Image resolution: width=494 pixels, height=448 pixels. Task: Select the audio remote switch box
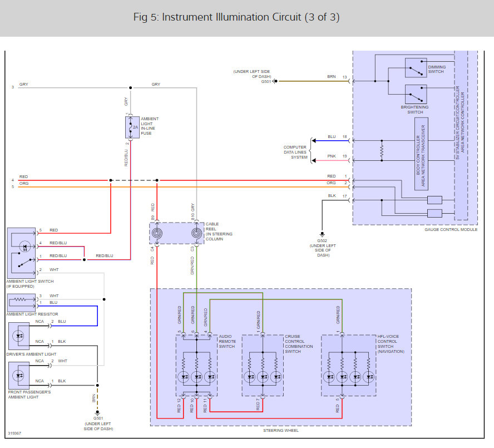point(196,366)
